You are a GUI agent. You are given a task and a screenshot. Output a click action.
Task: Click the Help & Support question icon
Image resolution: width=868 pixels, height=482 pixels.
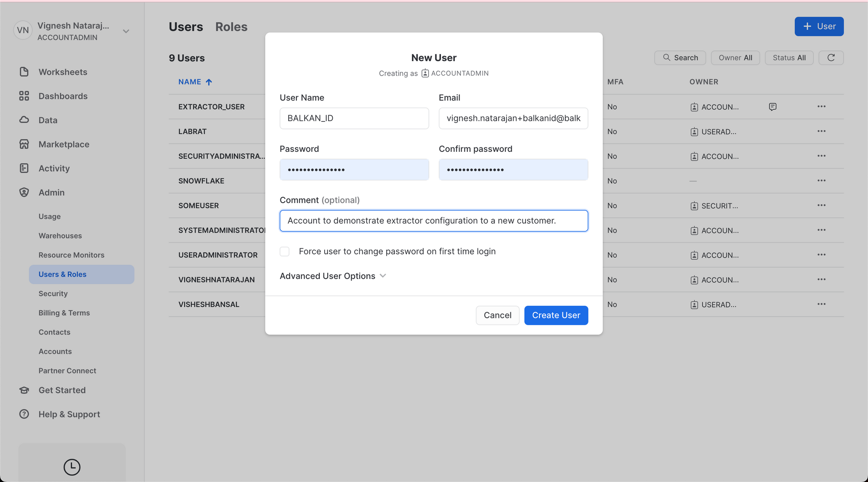coord(24,414)
